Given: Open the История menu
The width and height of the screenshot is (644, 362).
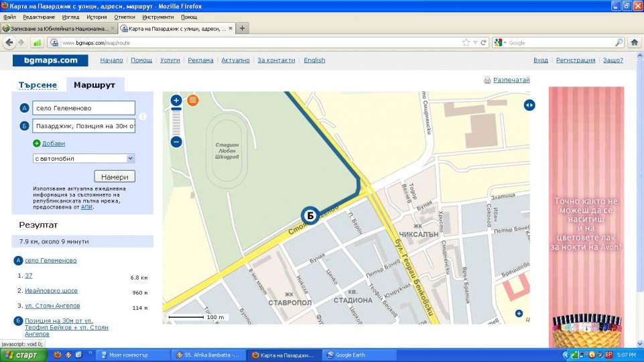Looking at the screenshot, I should [x=96, y=17].
